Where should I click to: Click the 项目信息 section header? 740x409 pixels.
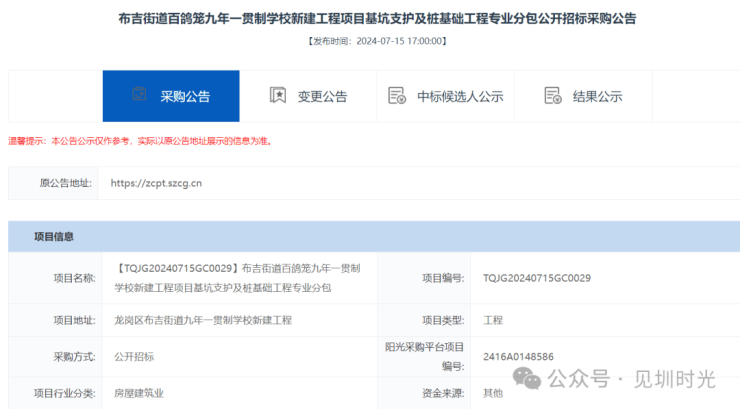[54, 237]
